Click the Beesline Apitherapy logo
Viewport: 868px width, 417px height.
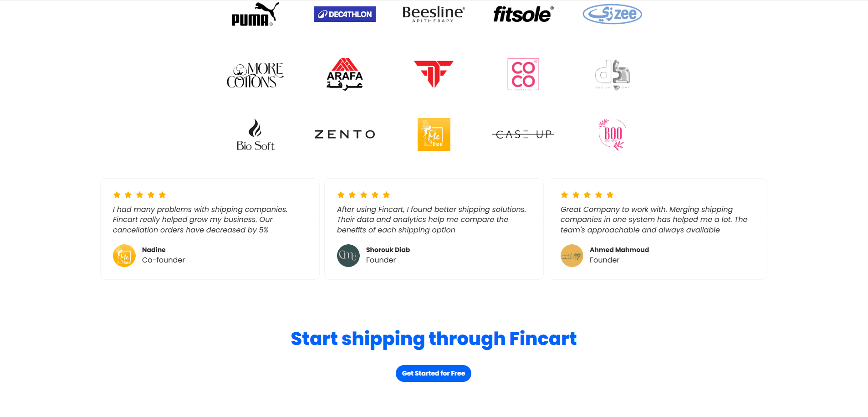click(x=432, y=14)
